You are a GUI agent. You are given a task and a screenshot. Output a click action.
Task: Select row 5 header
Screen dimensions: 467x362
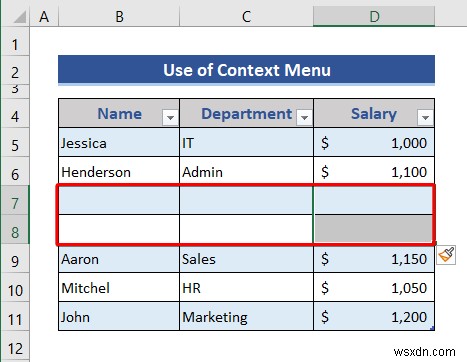click(x=15, y=143)
